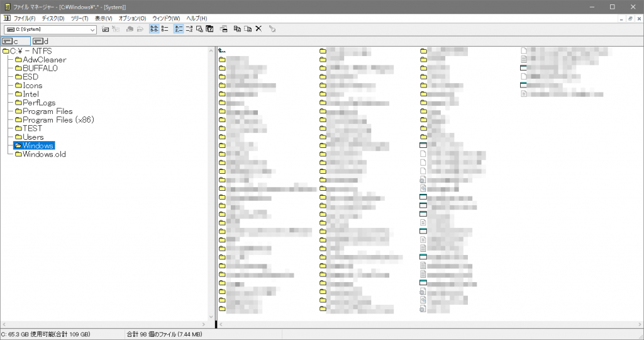Click the Copy files toolbar icon
Viewport: 644px width, 340px height.
237,29
